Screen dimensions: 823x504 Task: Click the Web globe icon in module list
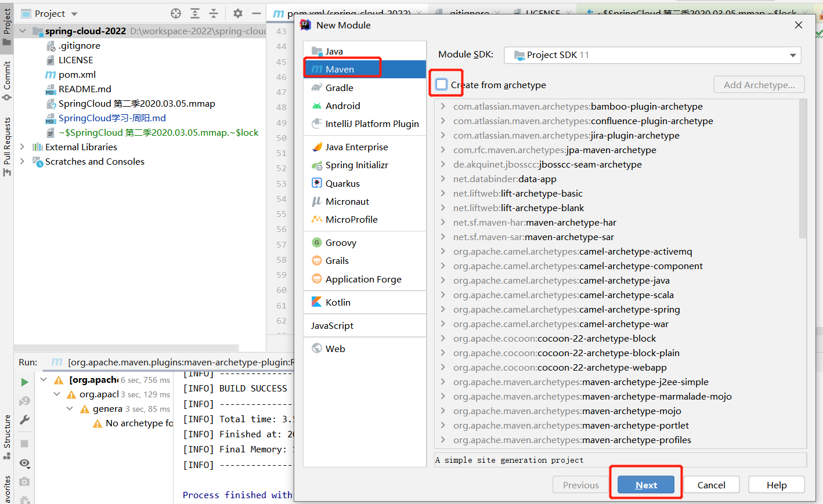point(317,349)
